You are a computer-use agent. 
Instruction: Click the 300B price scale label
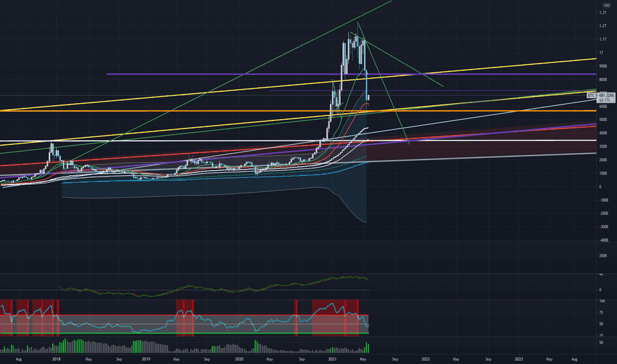coord(603,146)
